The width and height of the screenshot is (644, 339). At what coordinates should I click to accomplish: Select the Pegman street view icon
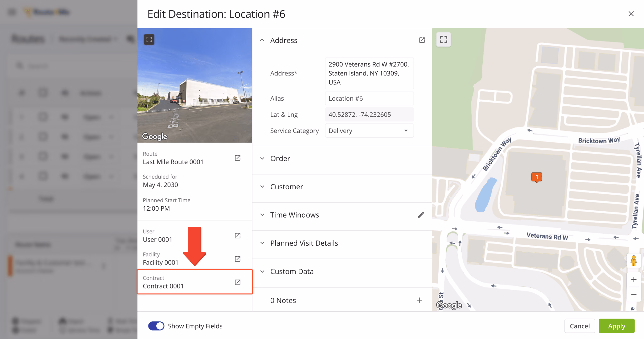(x=634, y=261)
